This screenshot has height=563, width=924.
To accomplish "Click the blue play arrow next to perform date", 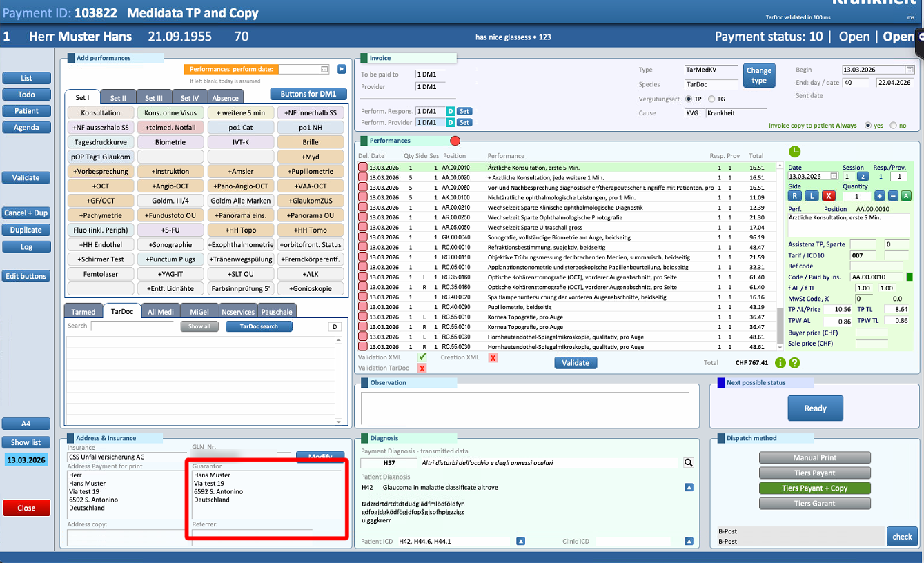I will coord(341,69).
